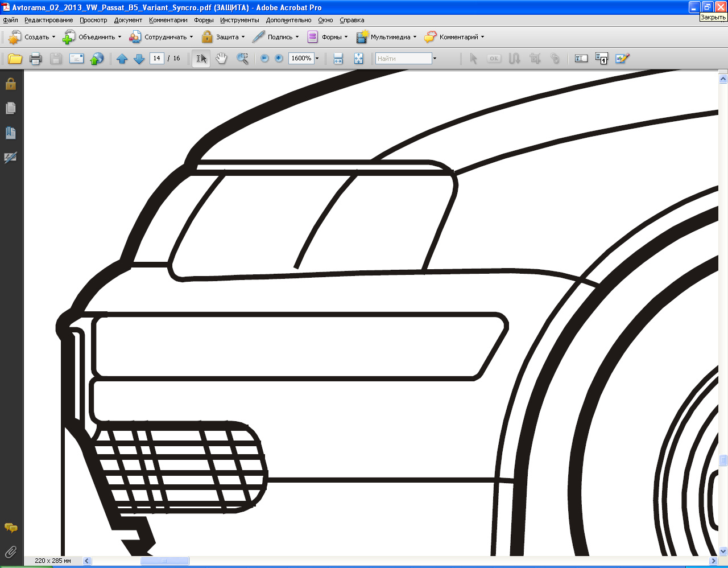Select the Marquee Zoom tool
Image resolution: width=728 pixels, height=568 pixels.
point(243,58)
